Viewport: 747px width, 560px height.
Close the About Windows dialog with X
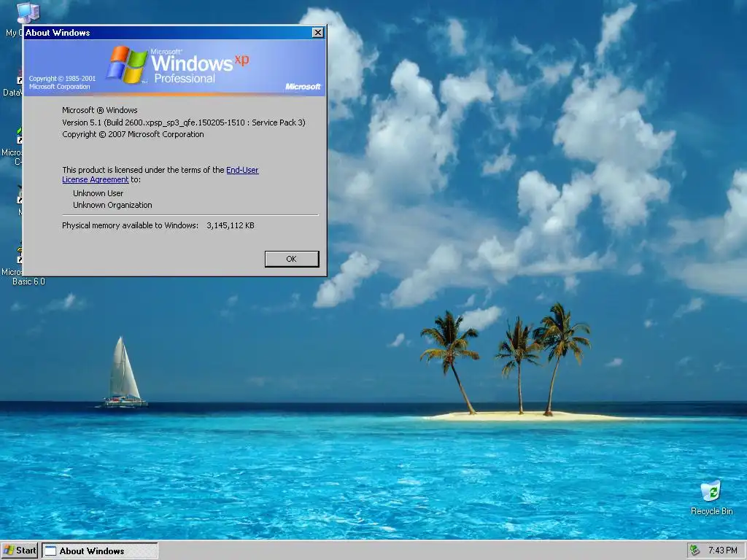coord(317,32)
